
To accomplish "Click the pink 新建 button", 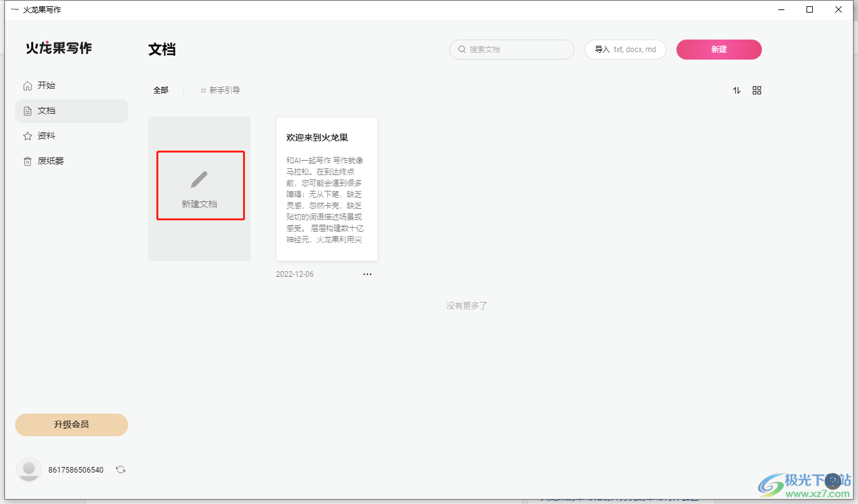I will point(719,50).
